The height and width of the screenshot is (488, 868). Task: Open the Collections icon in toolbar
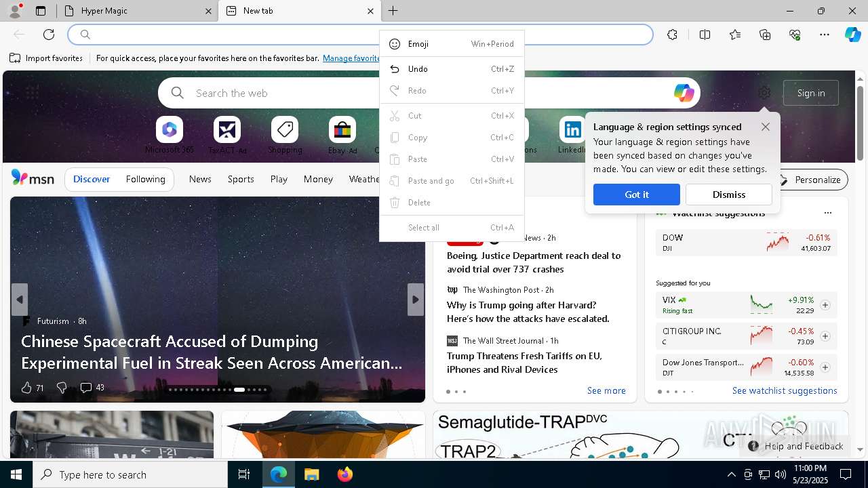pyautogui.click(x=765, y=35)
